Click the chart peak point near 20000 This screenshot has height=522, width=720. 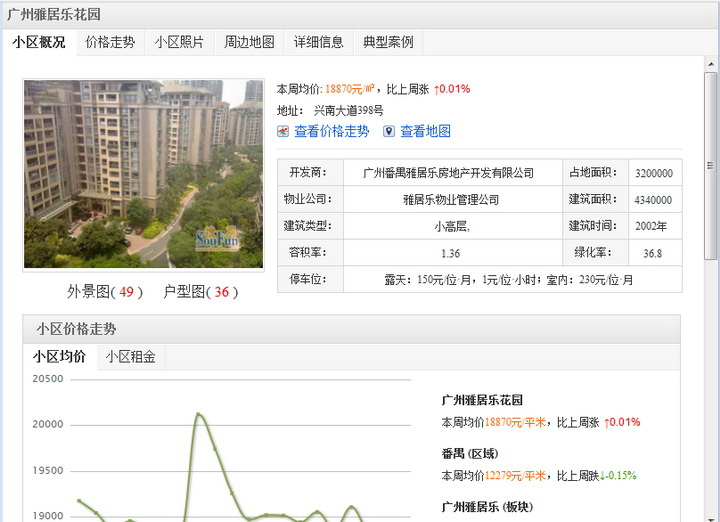pyautogui.click(x=198, y=414)
